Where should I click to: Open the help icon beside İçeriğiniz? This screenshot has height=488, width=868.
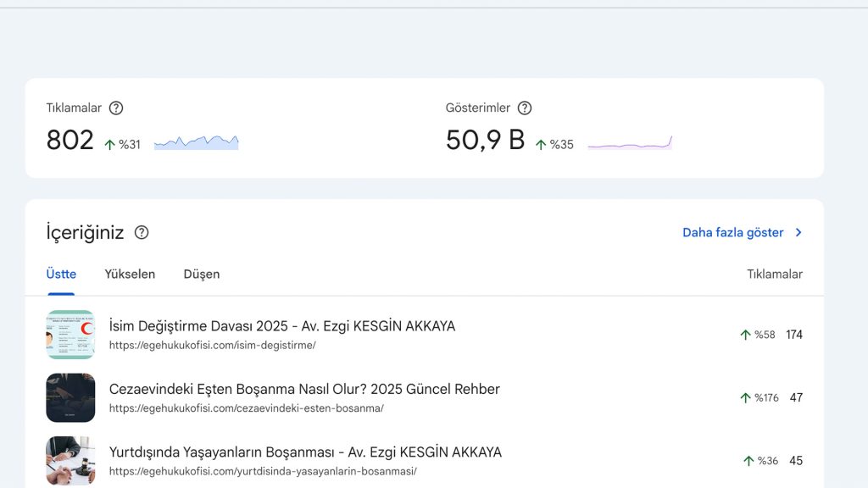click(142, 232)
